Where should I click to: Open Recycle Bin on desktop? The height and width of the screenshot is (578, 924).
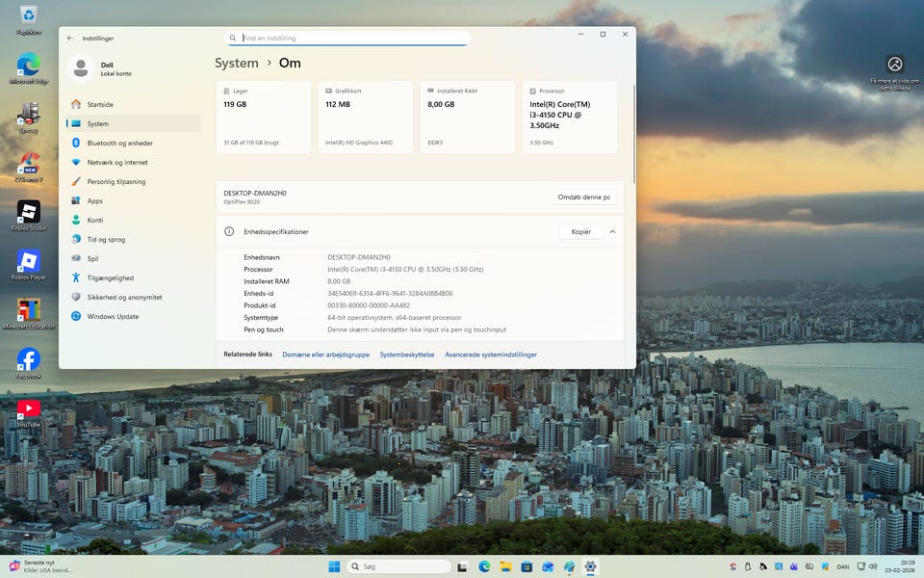pos(28,15)
